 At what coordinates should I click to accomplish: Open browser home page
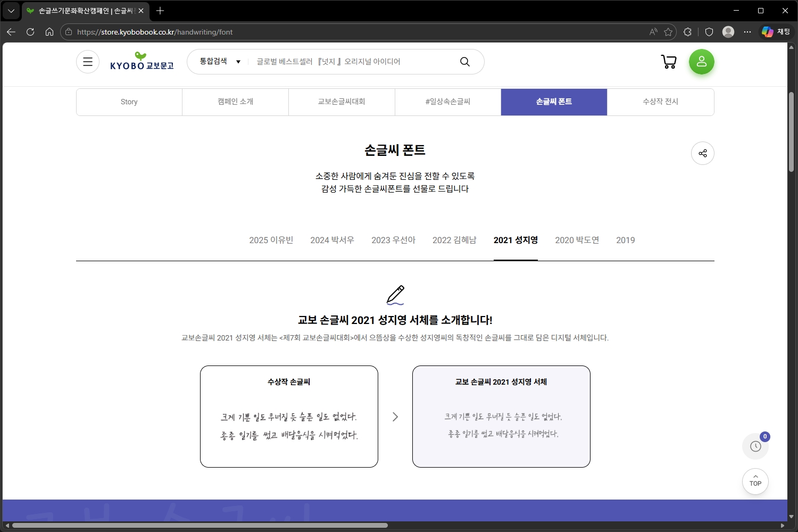pos(49,32)
